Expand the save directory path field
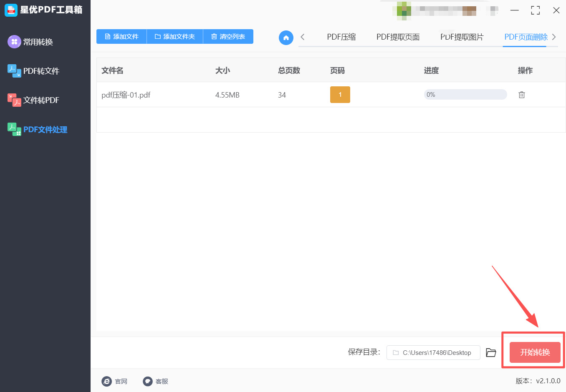The width and height of the screenshot is (566, 392). tap(433, 352)
